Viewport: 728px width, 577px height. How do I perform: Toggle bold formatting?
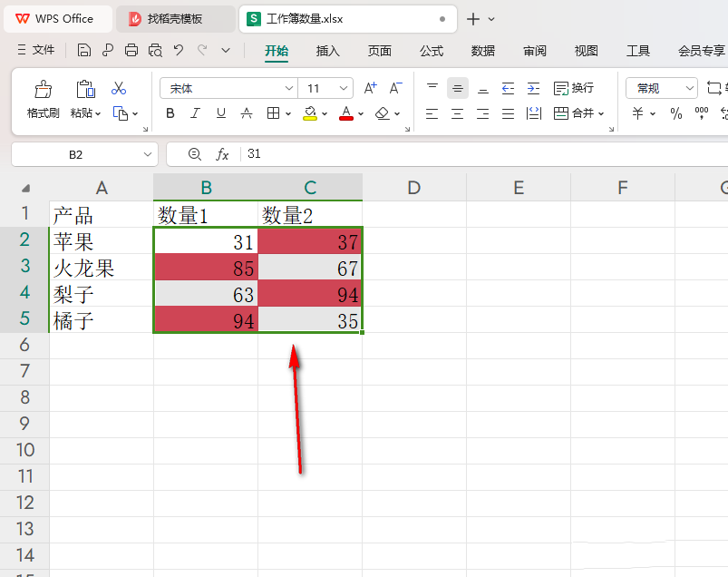(170, 113)
